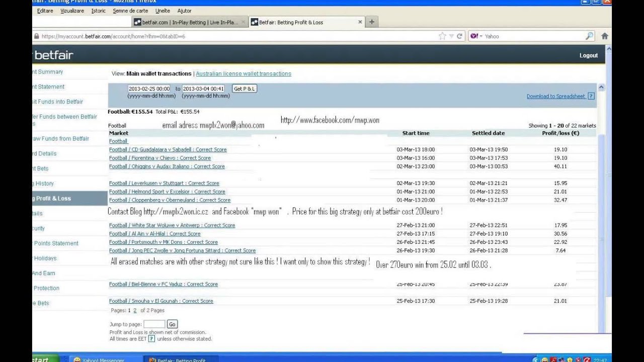Screen dimensions: 644x362
Task: Click the Go button
Action: click(x=172, y=324)
